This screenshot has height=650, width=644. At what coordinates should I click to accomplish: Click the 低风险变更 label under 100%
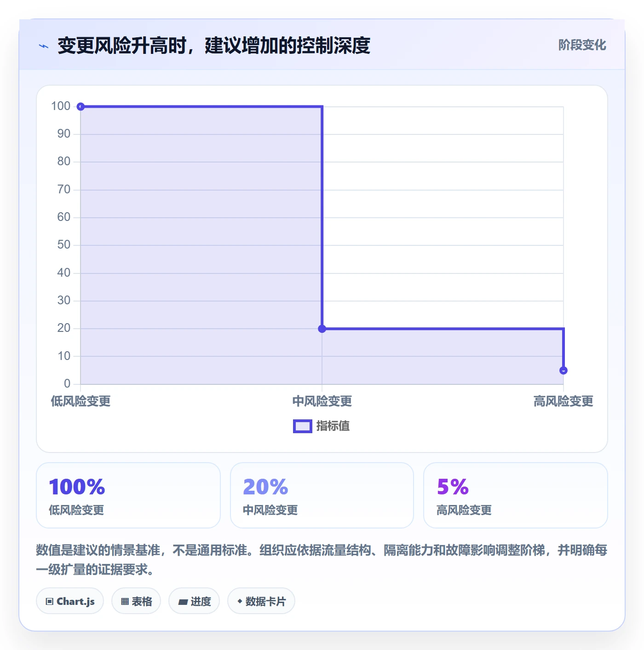pos(76,510)
